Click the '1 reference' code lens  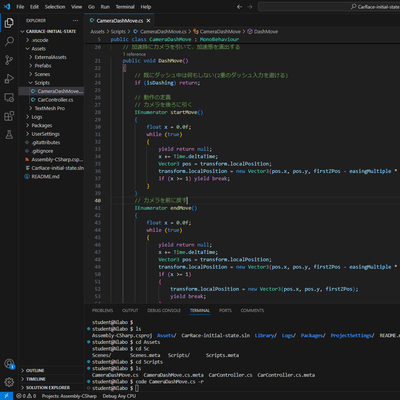coord(134,54)
